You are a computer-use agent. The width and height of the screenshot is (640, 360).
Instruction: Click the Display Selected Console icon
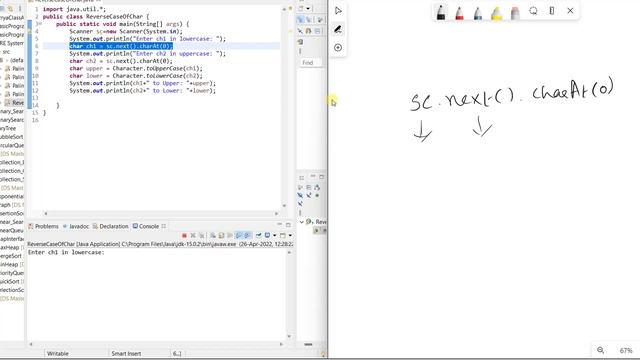267,236
